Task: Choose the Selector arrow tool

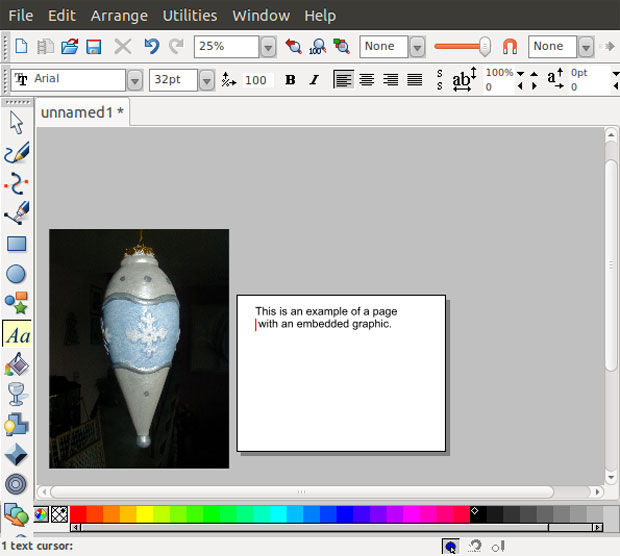Action: pyautogui.click(x=16, y=123)
